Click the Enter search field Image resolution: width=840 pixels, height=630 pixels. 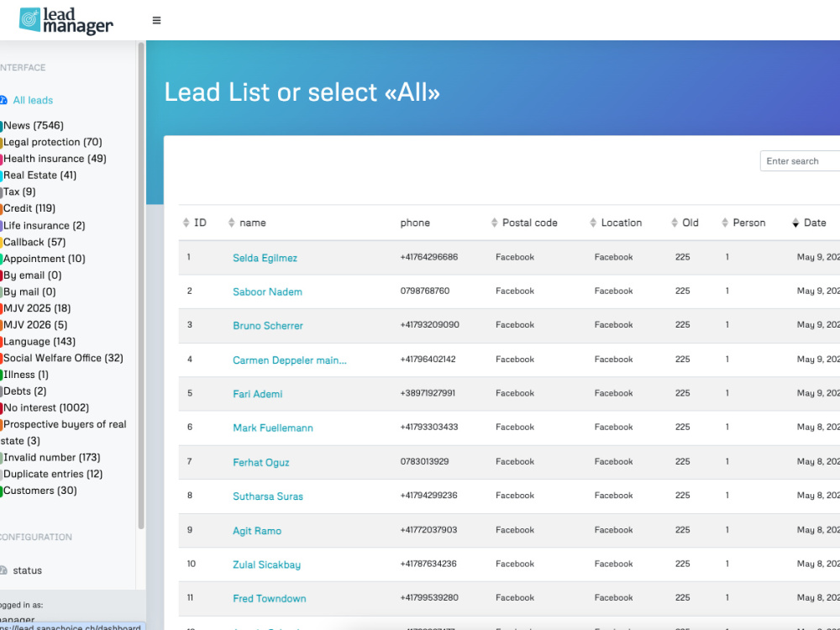coord(800,161)
